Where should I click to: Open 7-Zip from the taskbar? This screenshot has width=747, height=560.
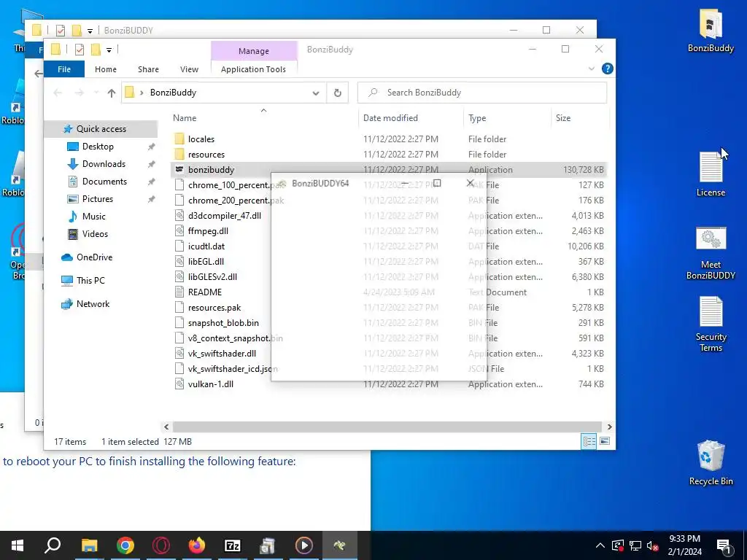coord(233,545)
